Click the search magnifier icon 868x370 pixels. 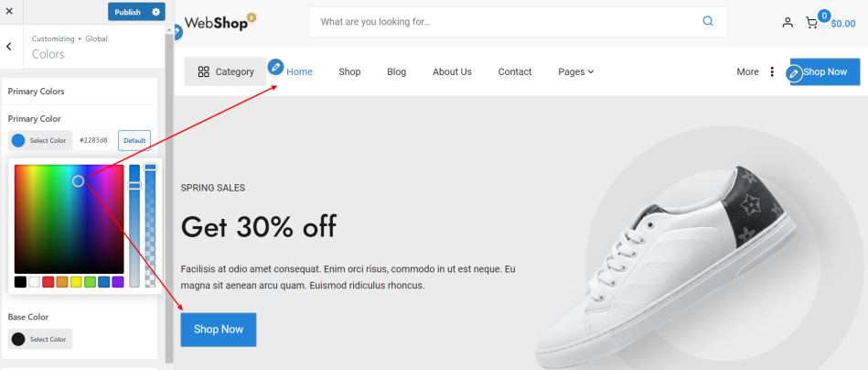pos(708,22)
